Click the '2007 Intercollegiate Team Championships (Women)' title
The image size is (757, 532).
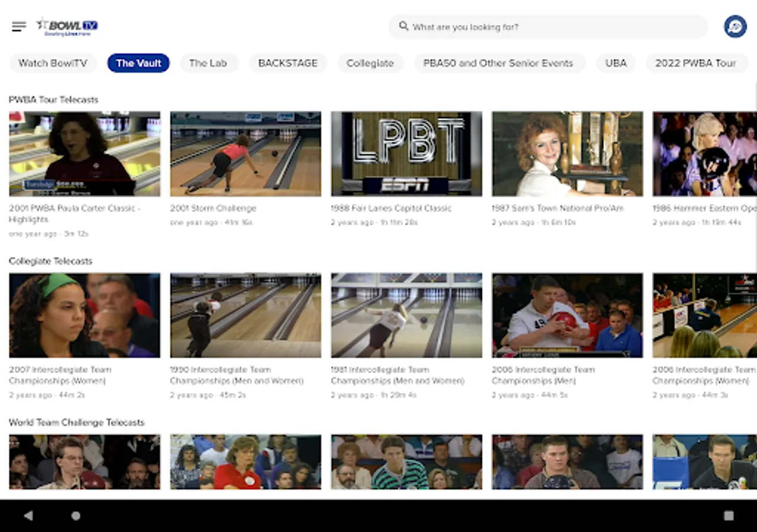(x=60, y=375)
